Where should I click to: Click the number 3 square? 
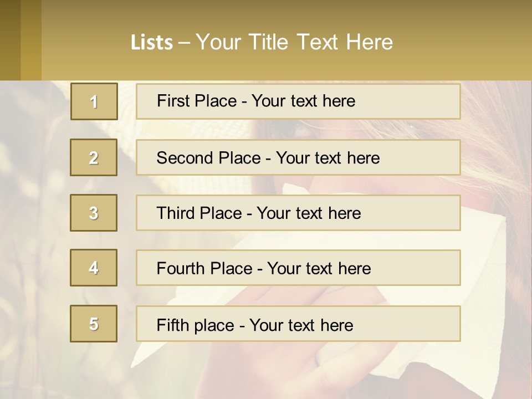pos(94,213)
